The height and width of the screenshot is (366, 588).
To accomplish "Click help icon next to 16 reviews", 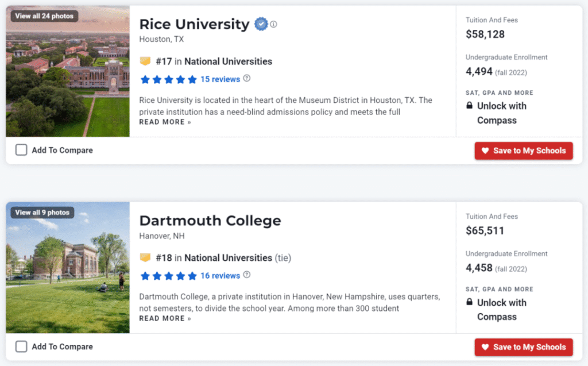I will click(x=247, y=275).
